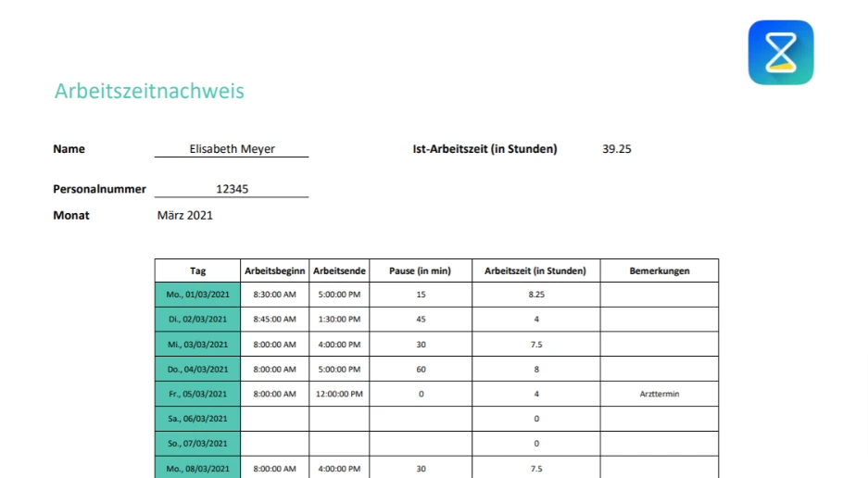Click the teal Mo., 01/03/2021 date cell
This screenshot has height=478, width=868.
point(197,295)
